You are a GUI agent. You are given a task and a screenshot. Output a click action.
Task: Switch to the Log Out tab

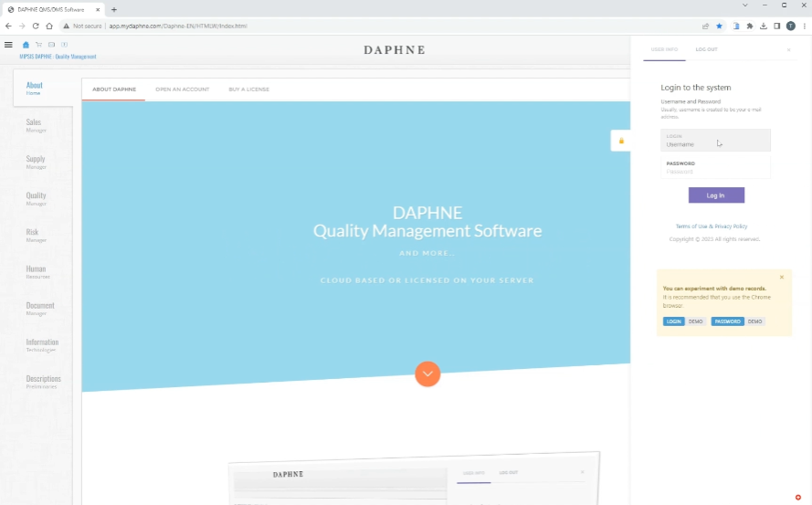tap(706, 49)
